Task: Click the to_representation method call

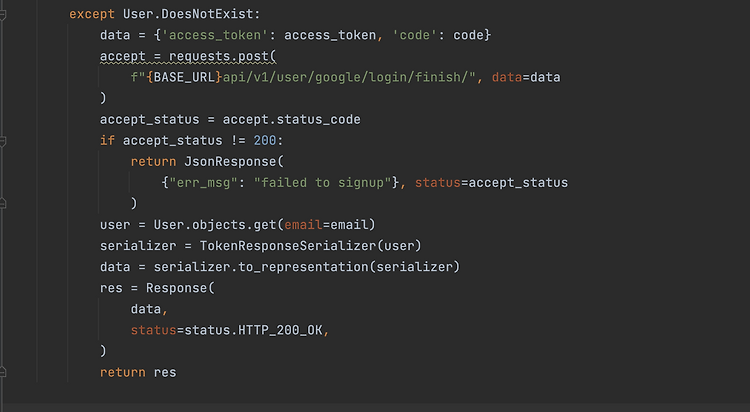Action: (x=303, y=267)
